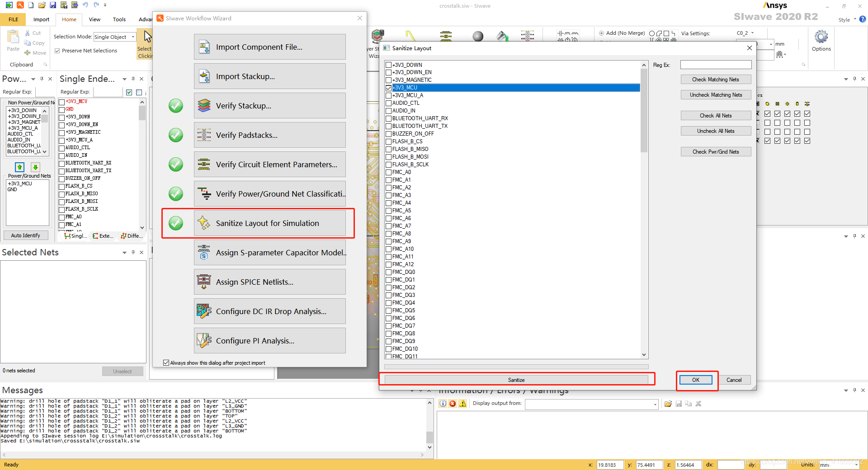Click the Verify Stackup layered icon
Viewport: 868px width, 470px height.
click(204, 106)
